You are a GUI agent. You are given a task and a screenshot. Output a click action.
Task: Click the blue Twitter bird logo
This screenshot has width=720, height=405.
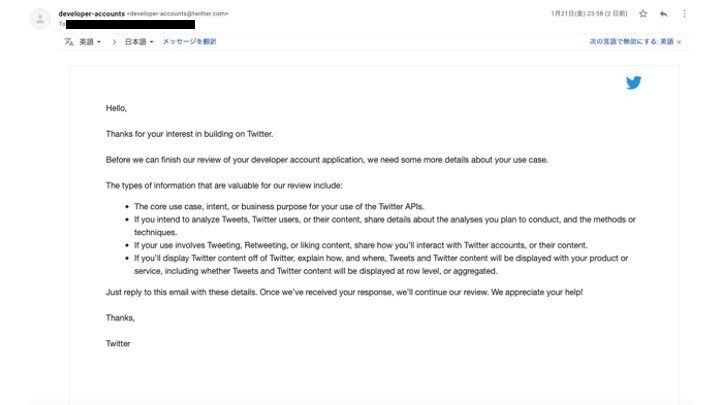[x=633, y=83]
